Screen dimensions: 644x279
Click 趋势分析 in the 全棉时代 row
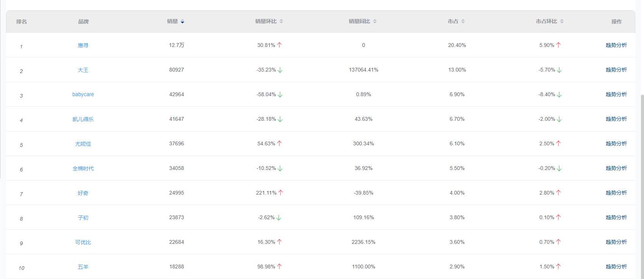616,168
